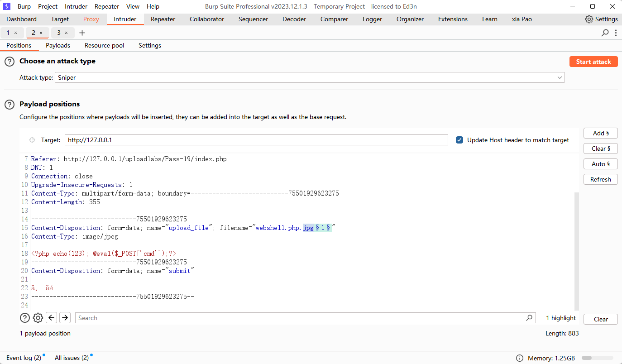Open All issues (2) in status bar
The image size is (622, 364).
click(72, 358)
